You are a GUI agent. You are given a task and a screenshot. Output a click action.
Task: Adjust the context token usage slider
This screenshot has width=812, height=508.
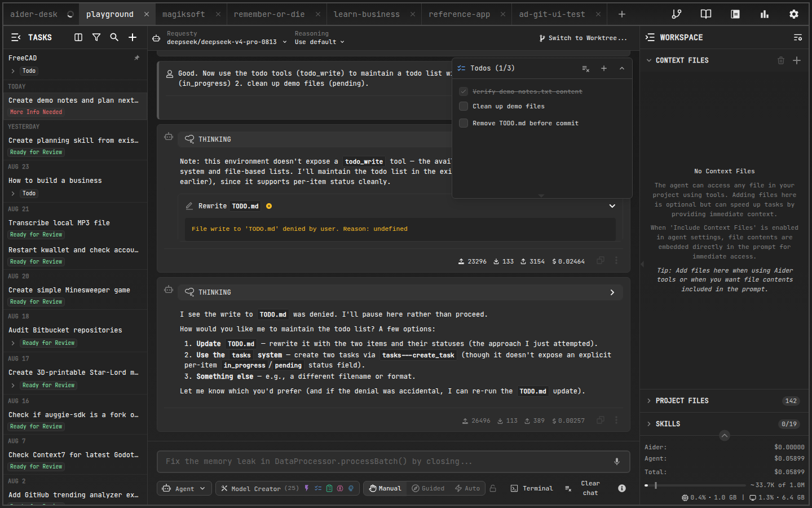click(695, 485)
